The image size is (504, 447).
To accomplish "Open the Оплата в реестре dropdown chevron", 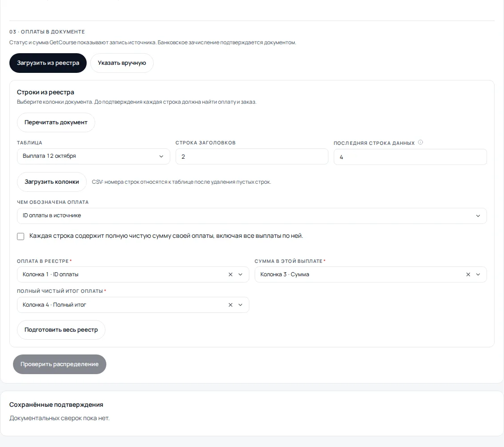I will [240, 274].
